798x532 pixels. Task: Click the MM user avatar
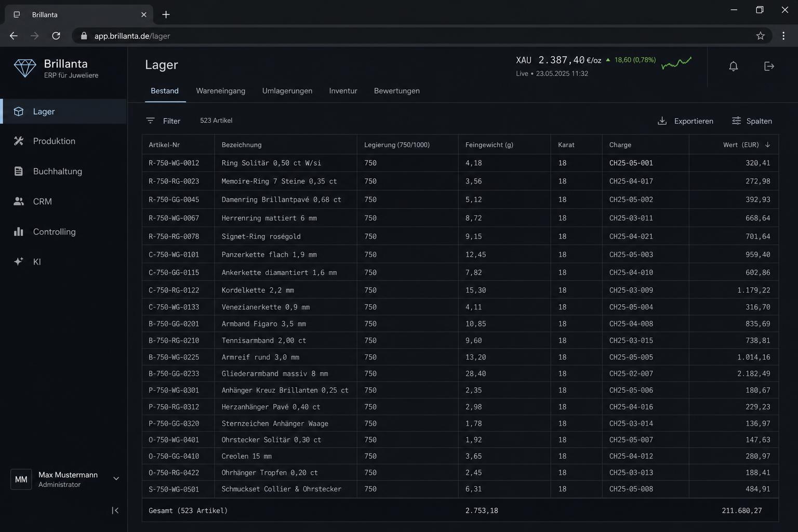[21, 479]
